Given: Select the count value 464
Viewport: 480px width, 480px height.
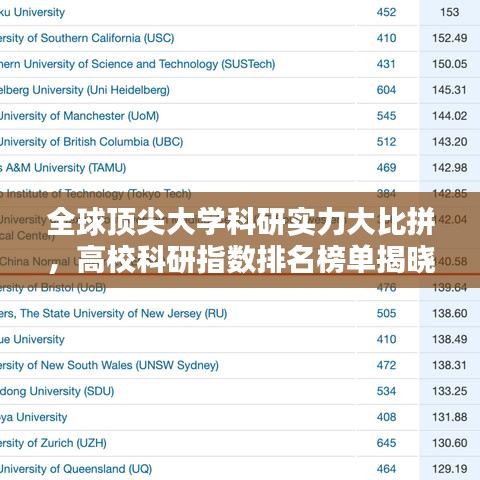Looking at the screenshot, I should [x=386, y=469].
